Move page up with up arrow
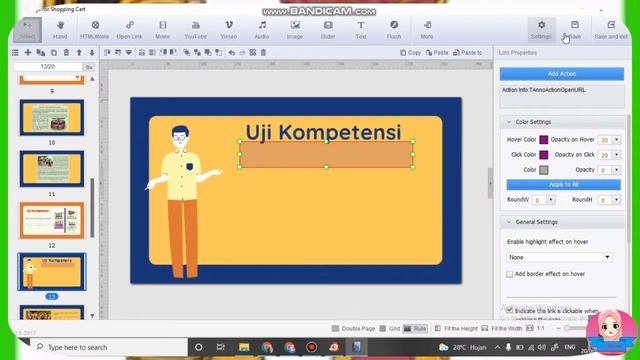The image size is (640, 360). tap(79, 53)
